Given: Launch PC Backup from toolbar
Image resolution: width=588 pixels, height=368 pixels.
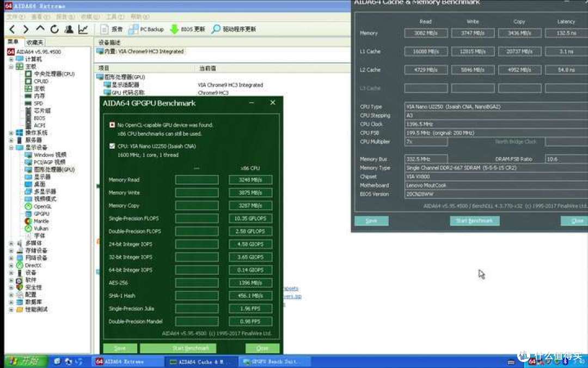Looking at the screenshot, I should click(146, 29).
